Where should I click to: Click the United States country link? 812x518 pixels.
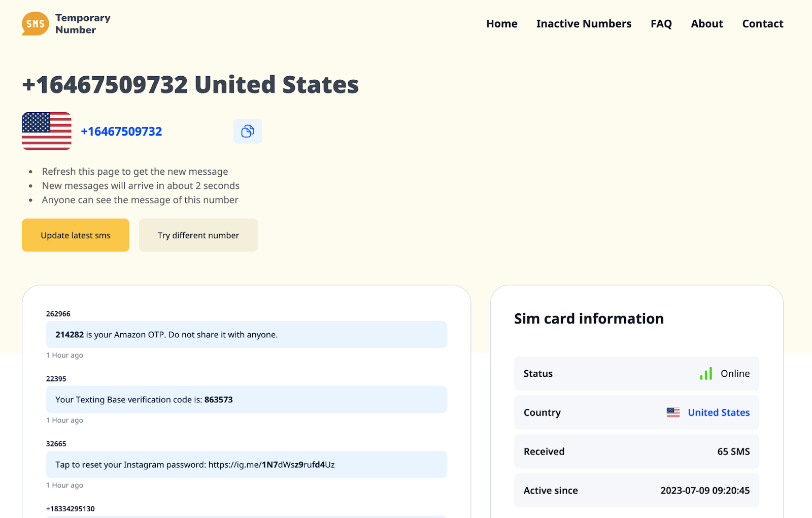click(719, 412)
